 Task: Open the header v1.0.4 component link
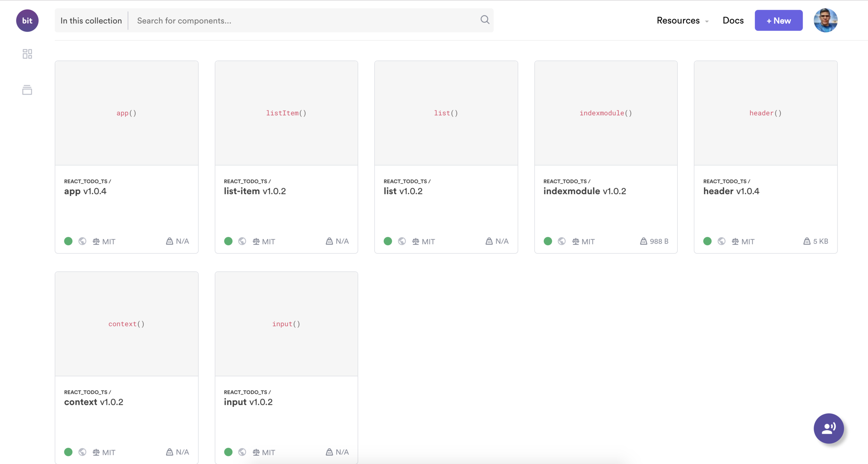tap(731, 191)
